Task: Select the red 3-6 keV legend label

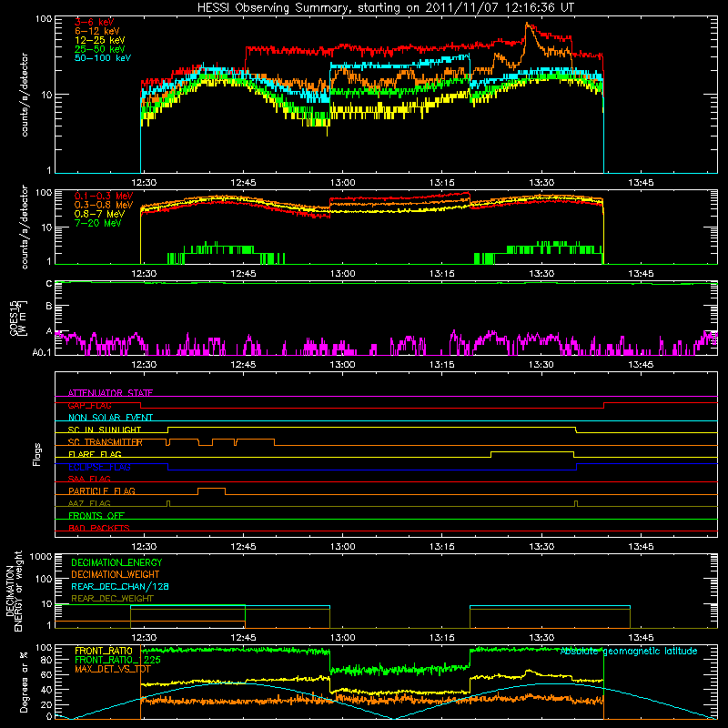Action: coord(94,22)
